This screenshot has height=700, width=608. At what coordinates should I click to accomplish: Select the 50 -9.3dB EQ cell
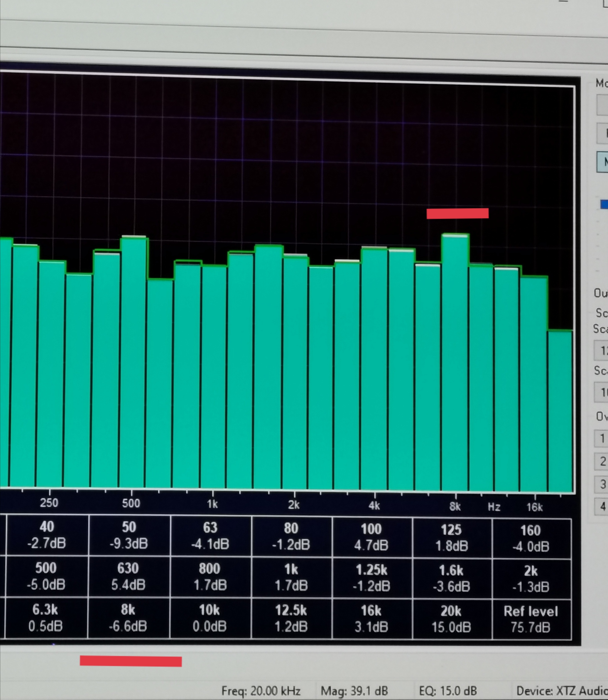pos(129,535)
